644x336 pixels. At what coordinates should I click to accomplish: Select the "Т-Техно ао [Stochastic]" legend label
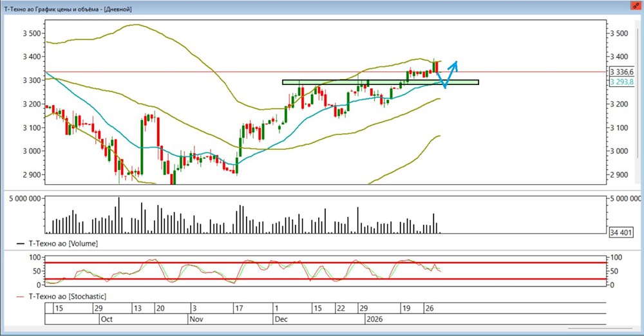[67, 296]
